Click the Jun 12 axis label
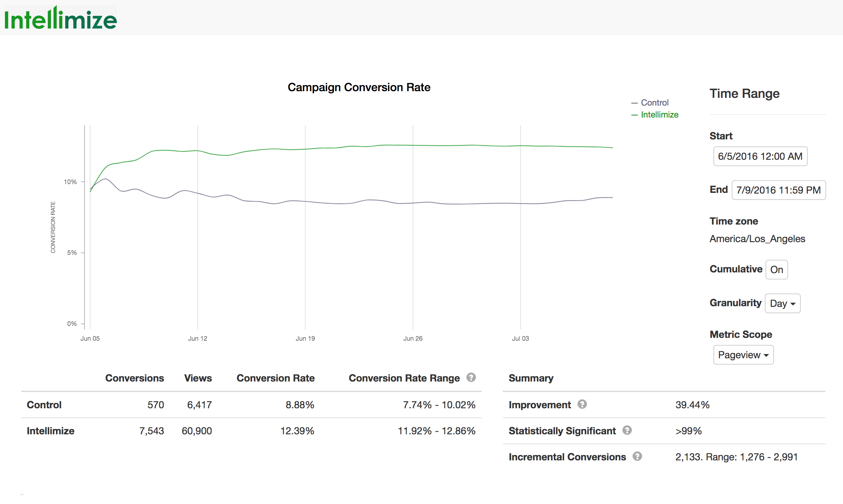The width and height of the screenshot is (843, 504). click(x=198, y=339)
